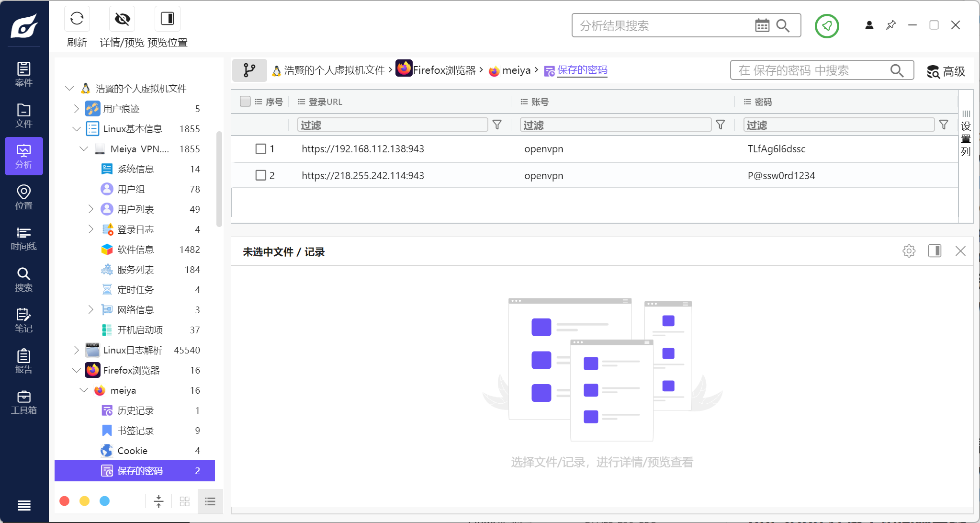The image size is (980, 523).
Task: Open the 工具箱 sidebar section
Action: pyautogui.click(x=23, y=402)
